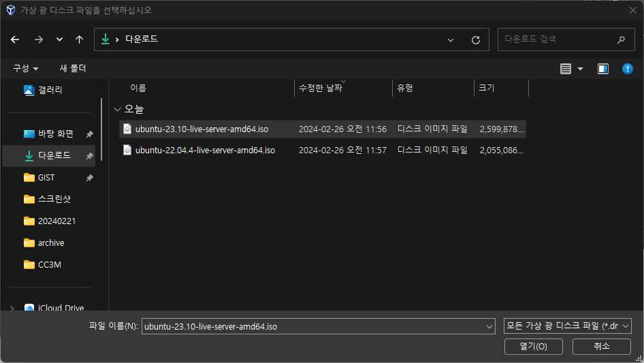Click the download icon in address bar
Screen dimensions: 644x363
(106, 39)
